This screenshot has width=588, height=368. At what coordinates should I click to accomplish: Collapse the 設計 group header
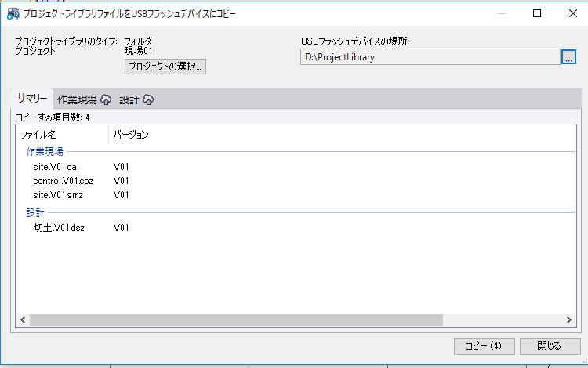tap(35, 212)
